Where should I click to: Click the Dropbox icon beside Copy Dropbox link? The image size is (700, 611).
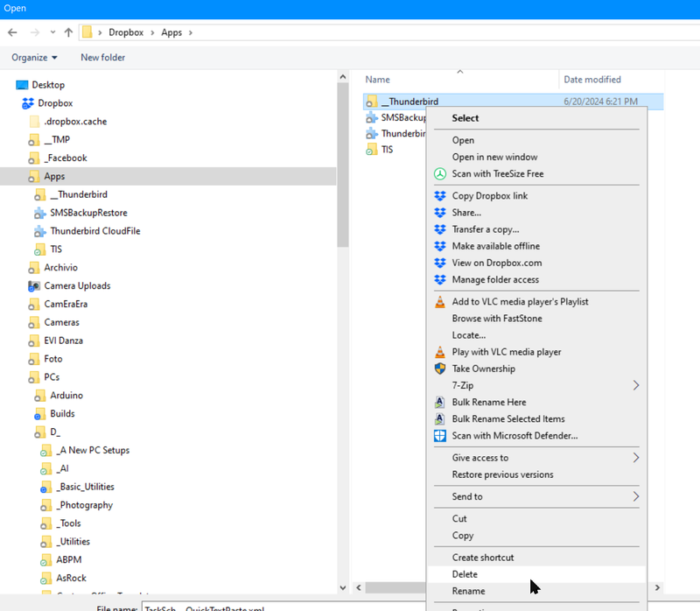(440, 196)
